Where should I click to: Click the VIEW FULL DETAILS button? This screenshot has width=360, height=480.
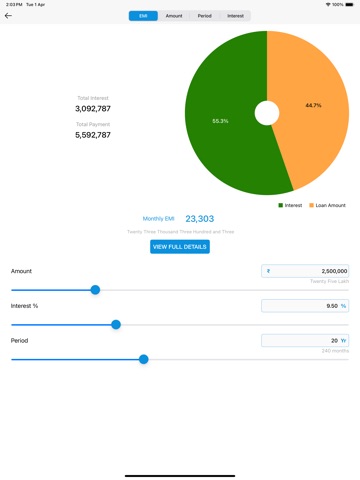pos(180,247)
